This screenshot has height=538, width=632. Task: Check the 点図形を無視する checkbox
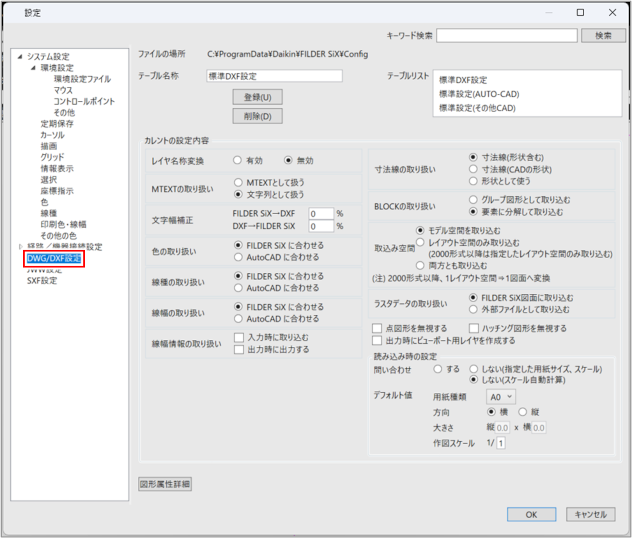[x=377, y=328]
